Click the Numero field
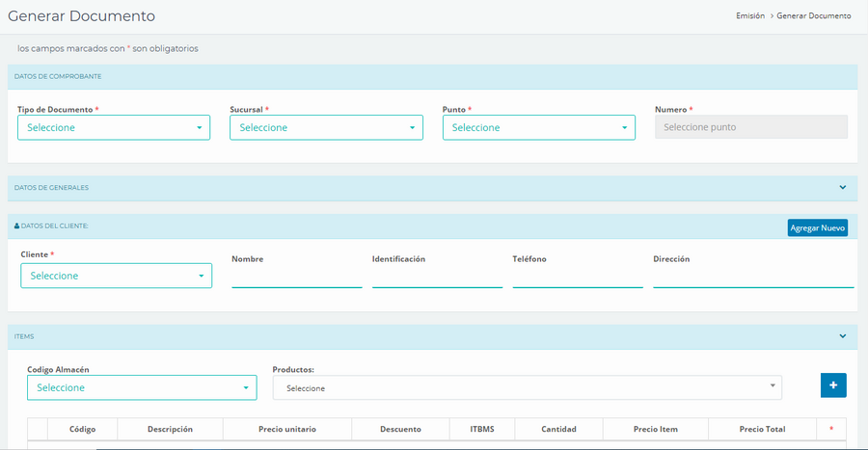This screenshot has width=868, height=450. [x=750, y=127]
